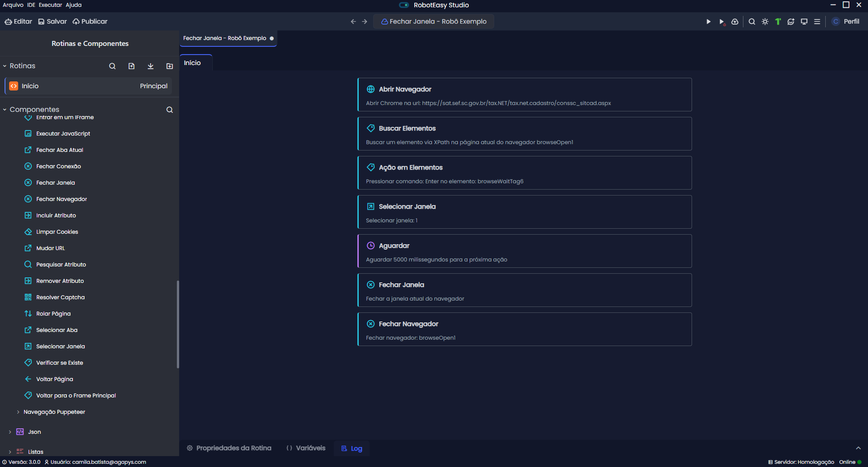Click the monitor icon in top toolbar

804,21
